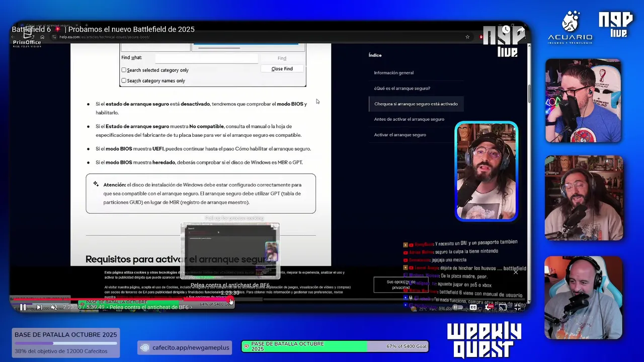The height and width of the screenshot is (362, 644).
Task: Open the video title link
Action: 103,29
